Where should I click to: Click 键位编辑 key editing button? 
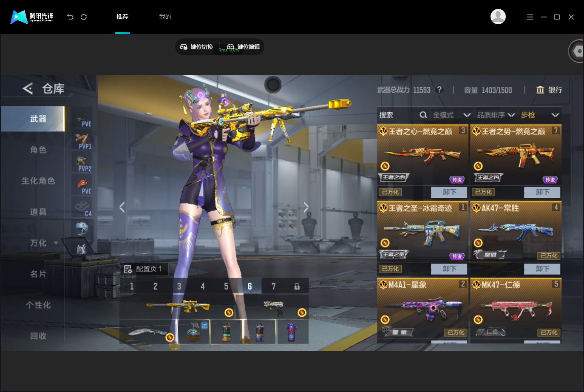(243, 47)
